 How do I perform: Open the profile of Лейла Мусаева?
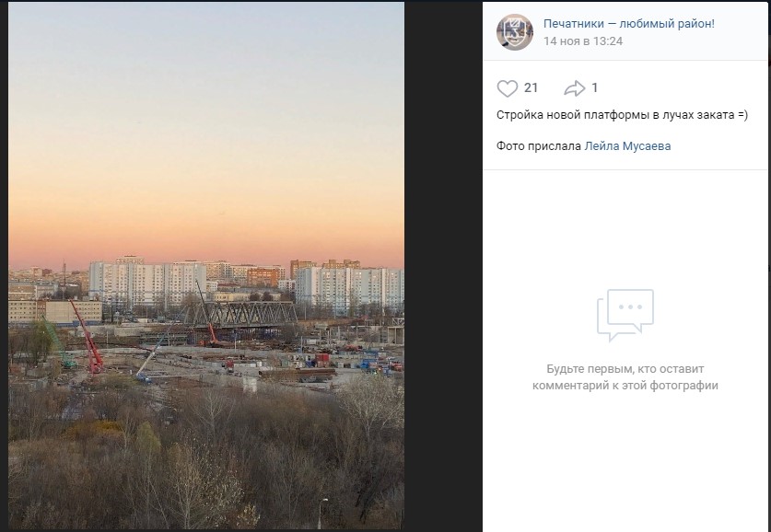pyautogui.click(x=627, y=146)
